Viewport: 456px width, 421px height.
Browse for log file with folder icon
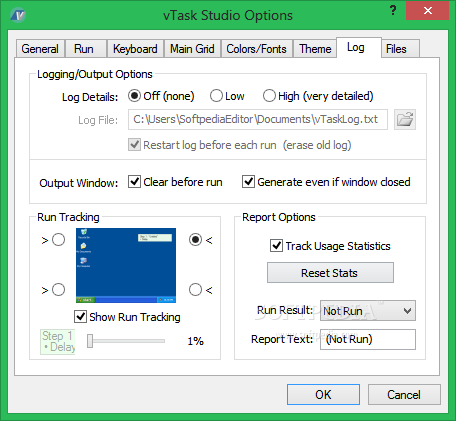click(405, 119)
